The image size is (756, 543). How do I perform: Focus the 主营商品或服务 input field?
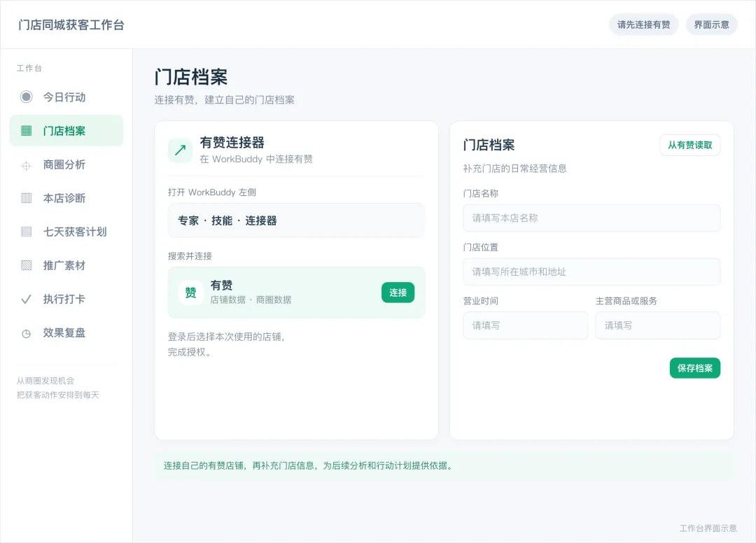658,325
